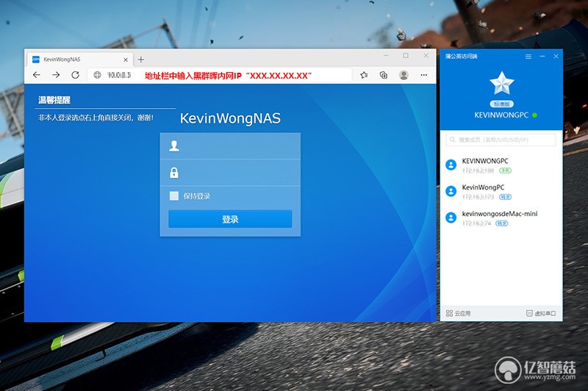Toggle the 保持登录 checkbox

coord(174,195)
